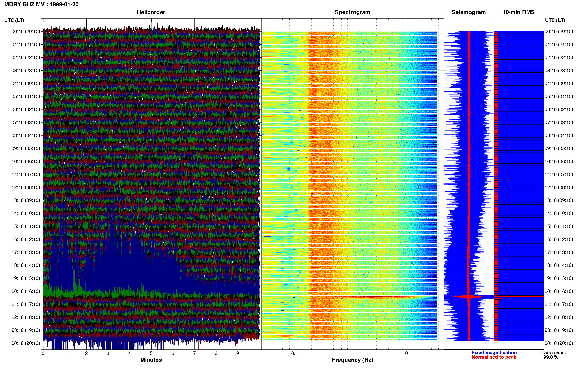The width and height of the screenshot is (588, 368).
Task: Click the left '09:10 (05:10)' time label
Action: click(x=26, y=148)
